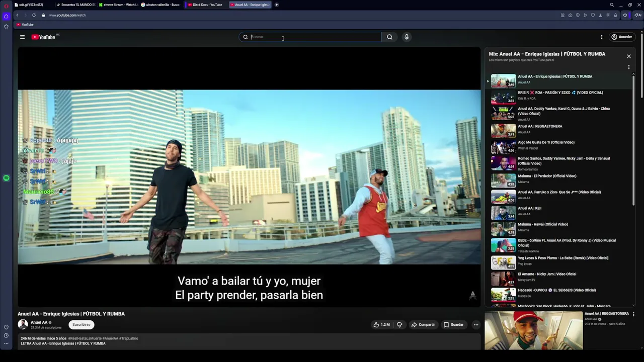The height and width of the screenshot is (362, 644).
Task: Play Algo Me Gusta De Ti video
Action: point(558,146)
